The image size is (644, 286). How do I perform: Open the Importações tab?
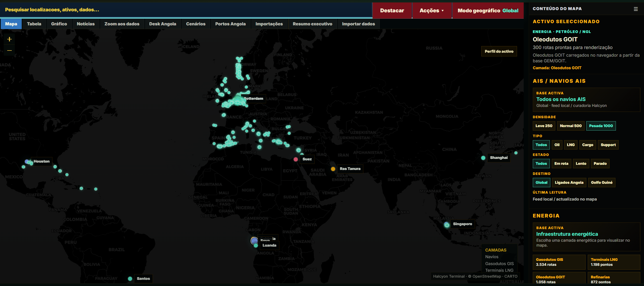tap(269, 24)
